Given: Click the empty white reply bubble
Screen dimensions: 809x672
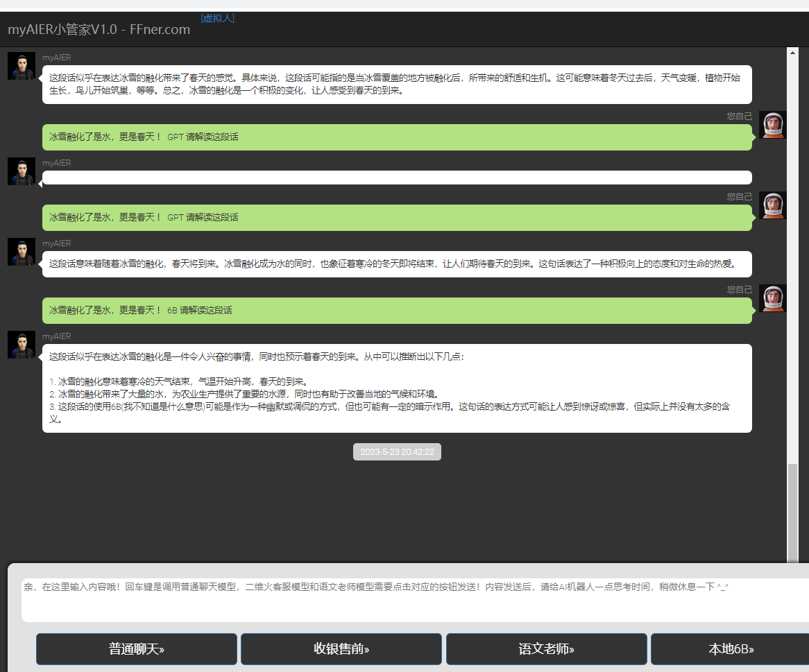Looking at the screenshot, I should [x=397, y=178].
